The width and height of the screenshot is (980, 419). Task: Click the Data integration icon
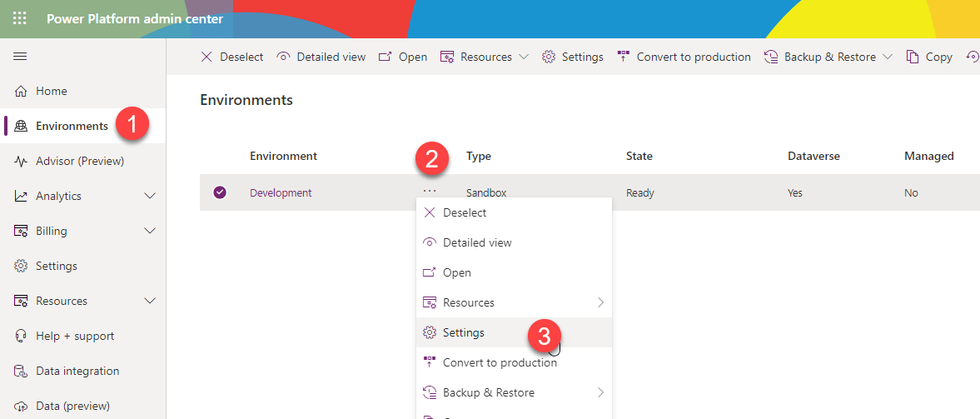pyautogui.click(x=21, y=372)
